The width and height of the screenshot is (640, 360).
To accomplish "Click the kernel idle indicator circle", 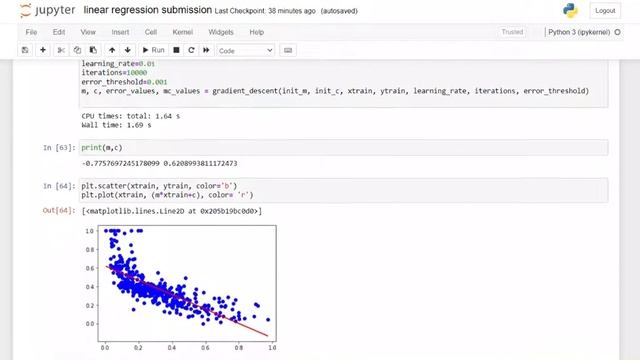I will pos(617,32).
